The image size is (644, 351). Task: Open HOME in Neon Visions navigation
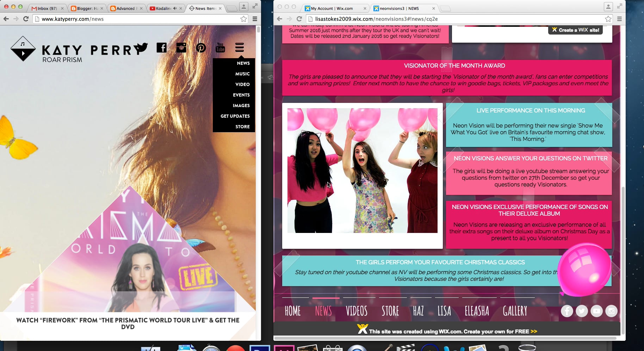(x=292, y=311)
